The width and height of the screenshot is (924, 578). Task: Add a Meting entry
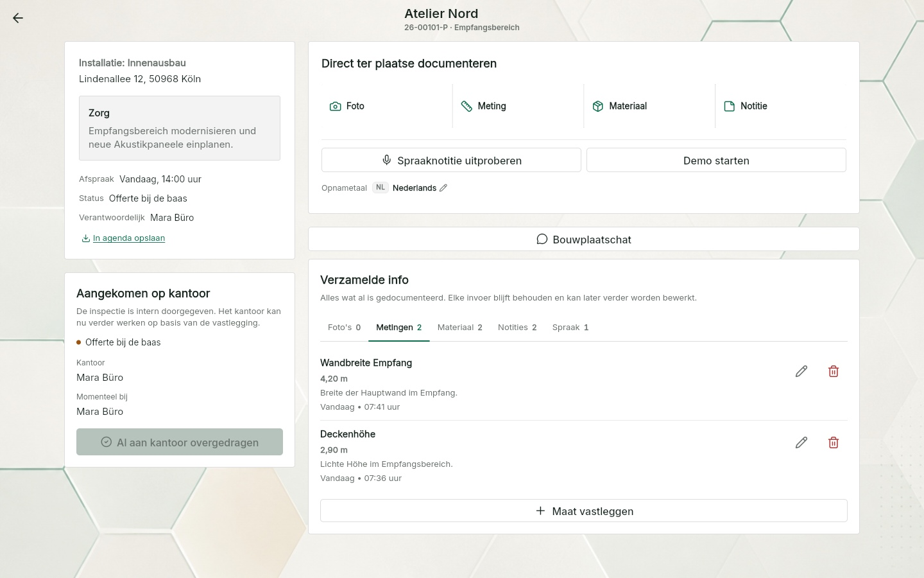[518, 106]
